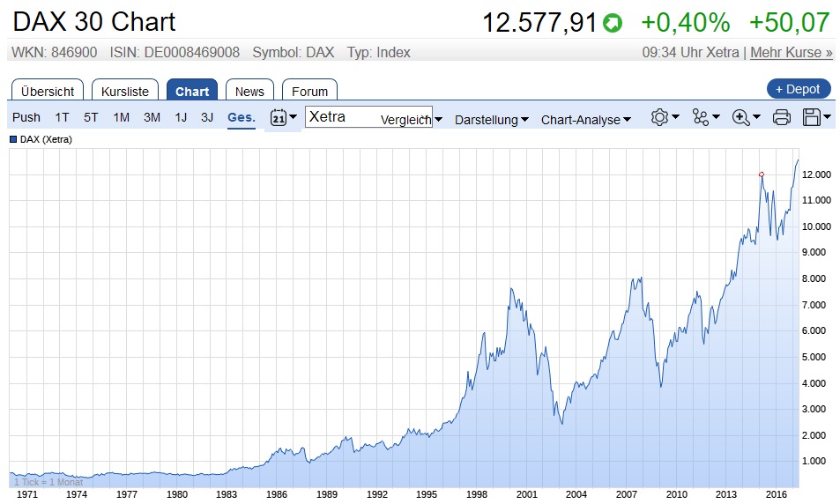Click the 6.000 axis label

tap(814, 331)
